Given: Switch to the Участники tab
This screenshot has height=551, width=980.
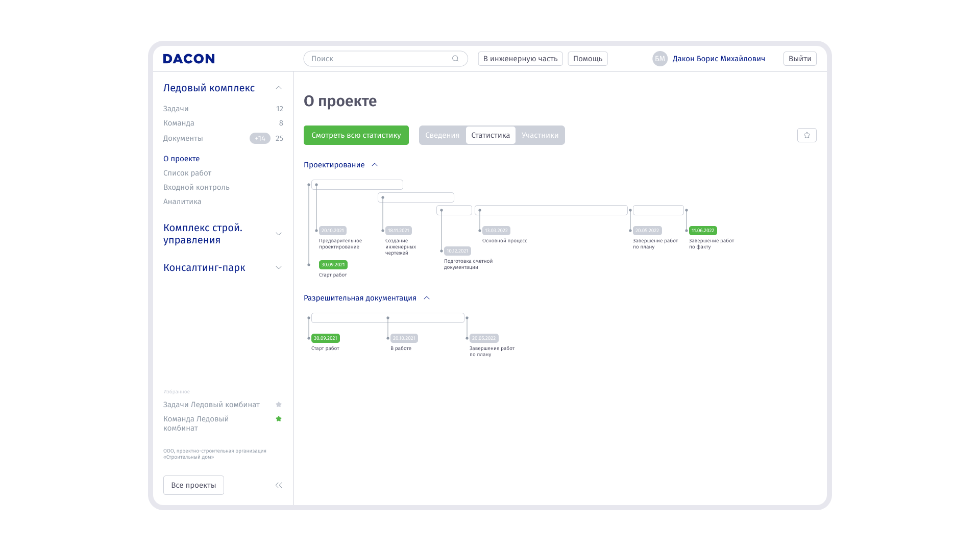Looking at the screenshot, I should tap(540, 135).
